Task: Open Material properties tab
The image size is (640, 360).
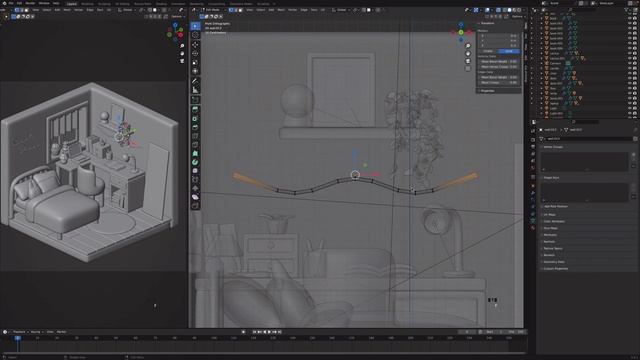Action: 533,228
